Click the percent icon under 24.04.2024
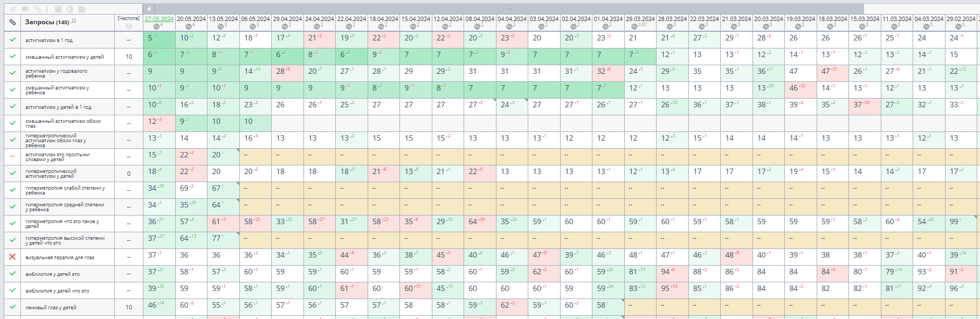The image size is (980, 319). pyautogui.click(x=317, y=26)
